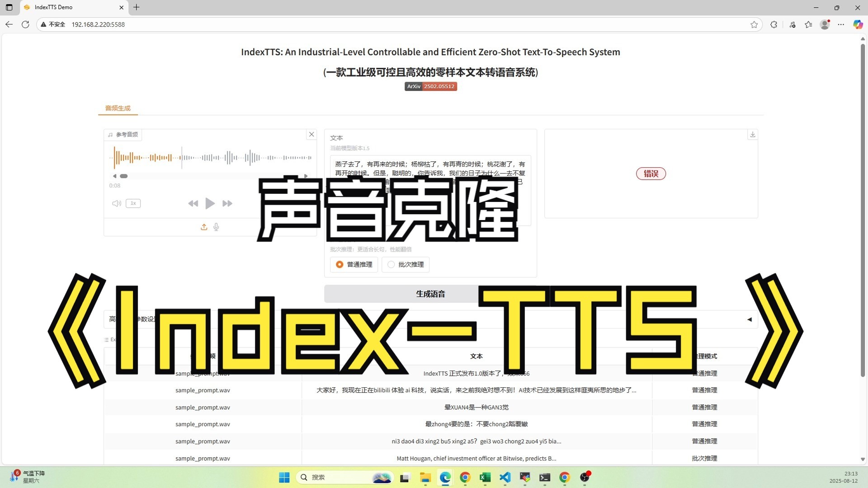
Task: Open Task View from taskbar
Action: coord(405,477)
